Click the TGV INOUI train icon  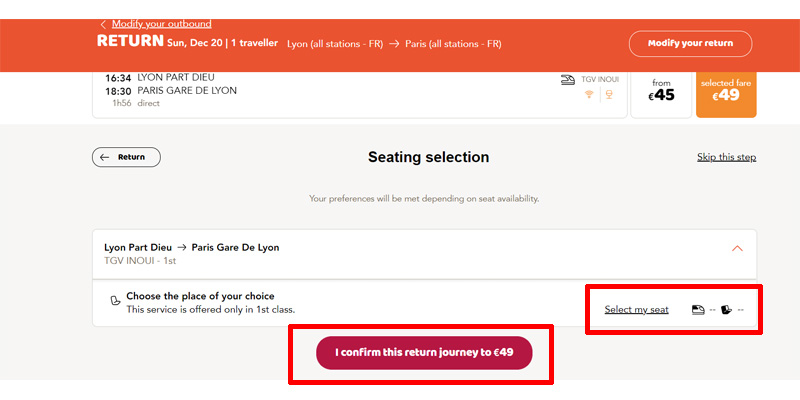(568, 80)
